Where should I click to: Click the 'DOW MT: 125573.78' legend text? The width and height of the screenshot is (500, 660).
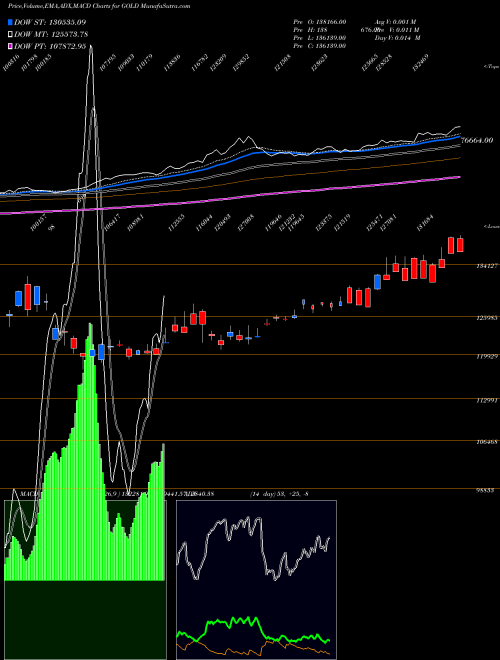click(51, 35)
